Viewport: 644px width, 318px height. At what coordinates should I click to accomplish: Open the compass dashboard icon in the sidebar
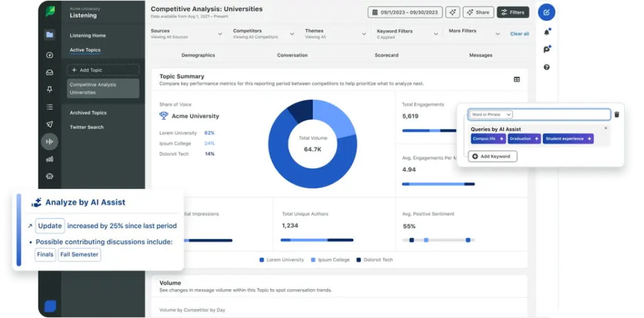point(50,55)
